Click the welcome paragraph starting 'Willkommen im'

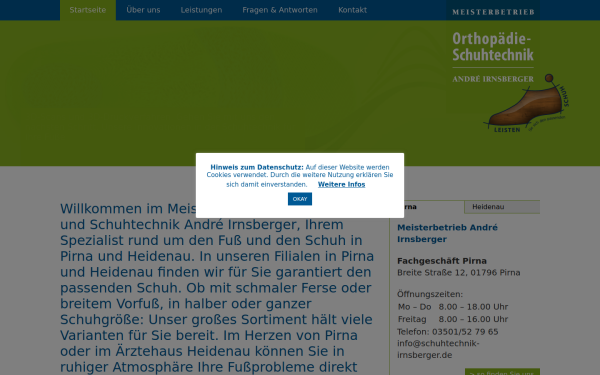217,288
